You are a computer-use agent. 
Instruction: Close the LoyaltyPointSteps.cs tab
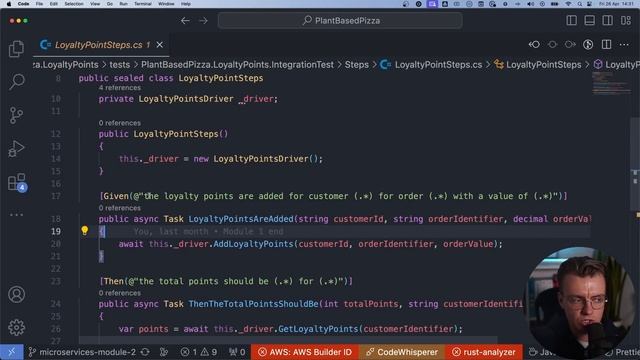click(160, 45)
